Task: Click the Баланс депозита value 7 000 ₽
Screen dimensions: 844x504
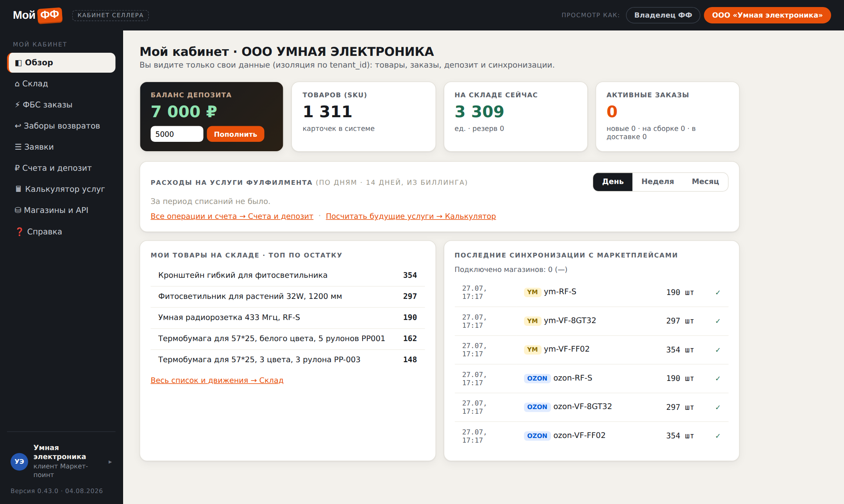Action: click(x=184, y=112)
